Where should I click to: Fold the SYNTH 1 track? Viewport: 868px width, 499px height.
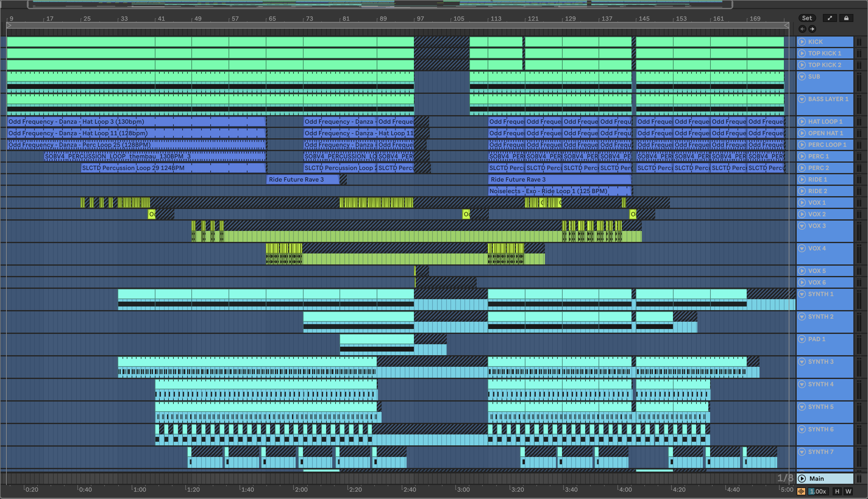pyautogui.click(x=802, y=294)
